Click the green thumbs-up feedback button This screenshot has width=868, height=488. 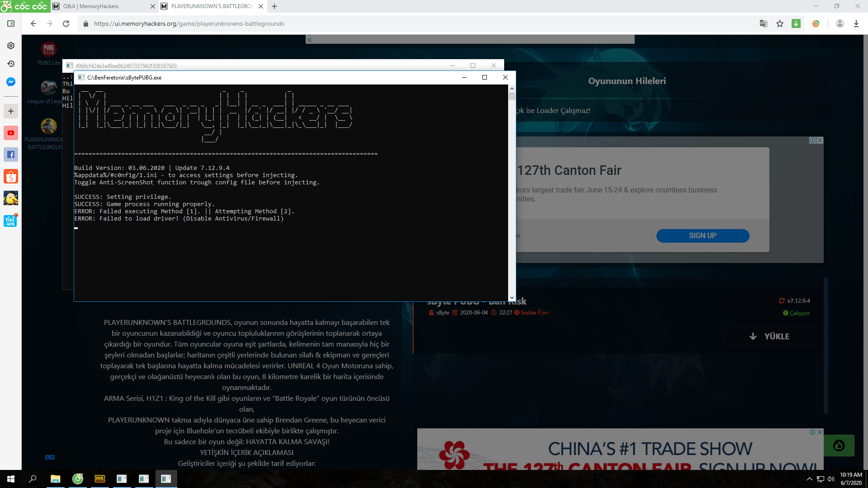pos(839,446)
